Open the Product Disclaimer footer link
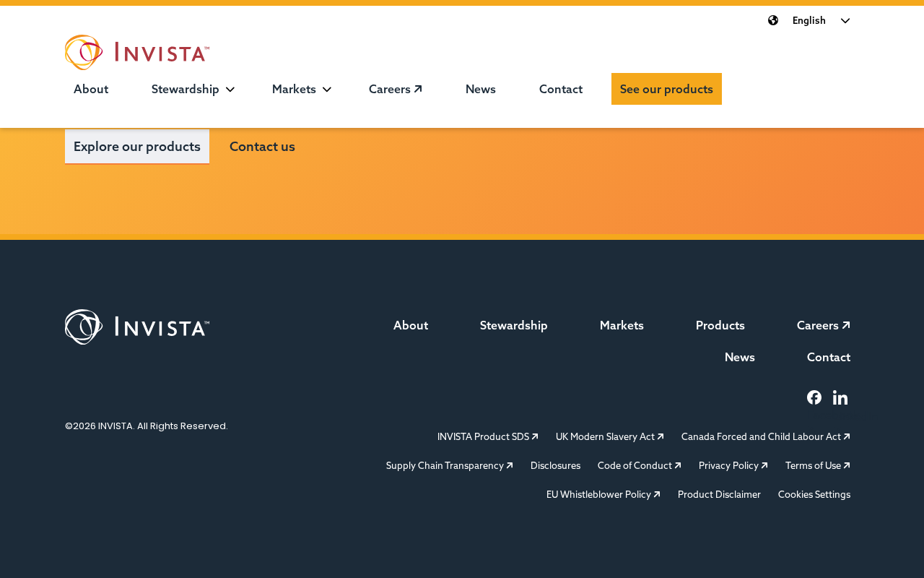This screenshot has height=578, width=924. [719, 494]
